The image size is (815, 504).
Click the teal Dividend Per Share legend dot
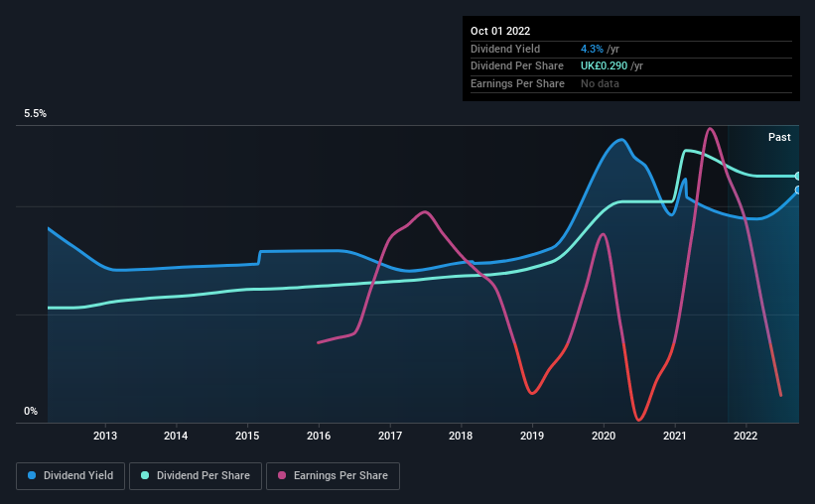tap(145, 475)
